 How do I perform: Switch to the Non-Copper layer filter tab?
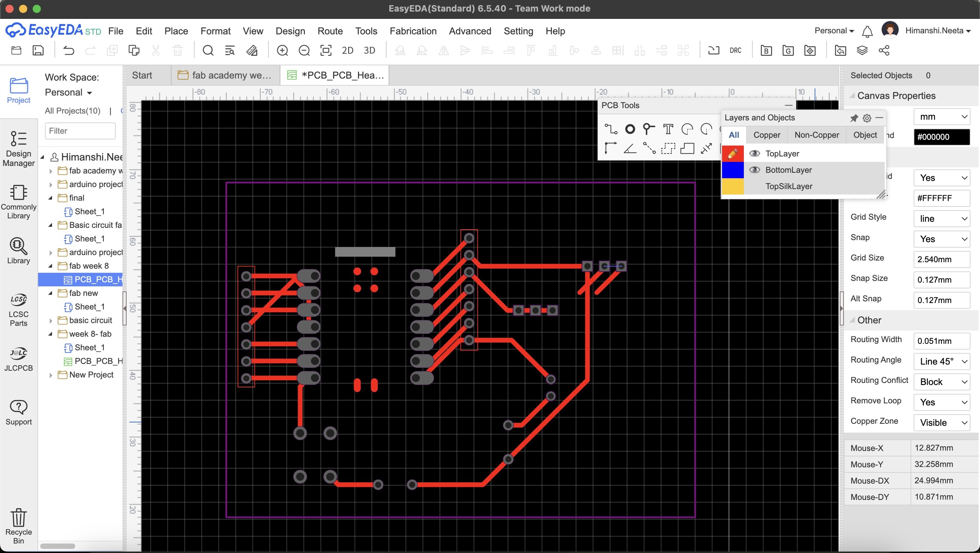(816, 135)
